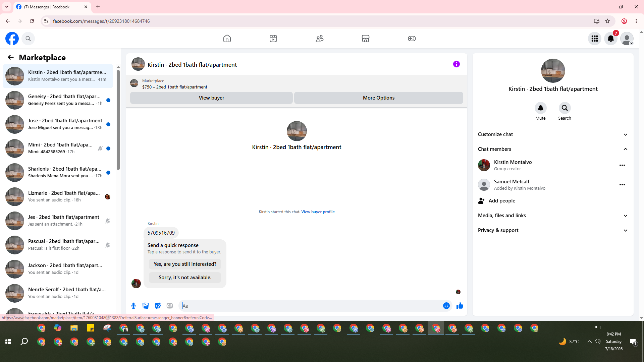Open the tab search dropdown arrow
Screen dimensions: 644x362
pyautogui.click(x=7, y=7)
